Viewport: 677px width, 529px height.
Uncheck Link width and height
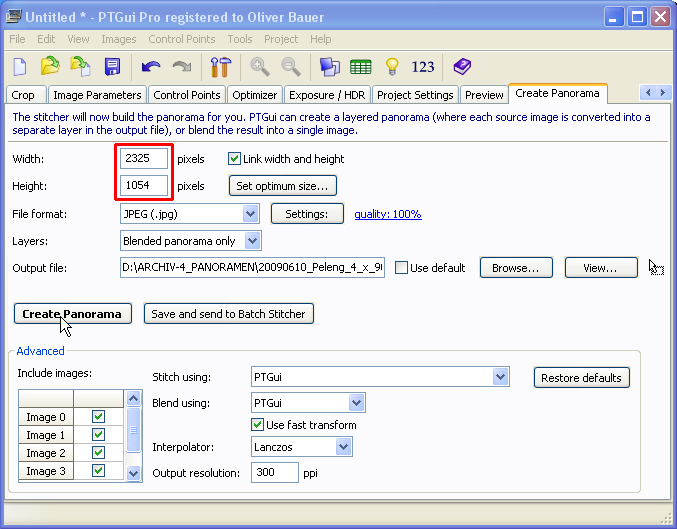click(x=235, y=159)
